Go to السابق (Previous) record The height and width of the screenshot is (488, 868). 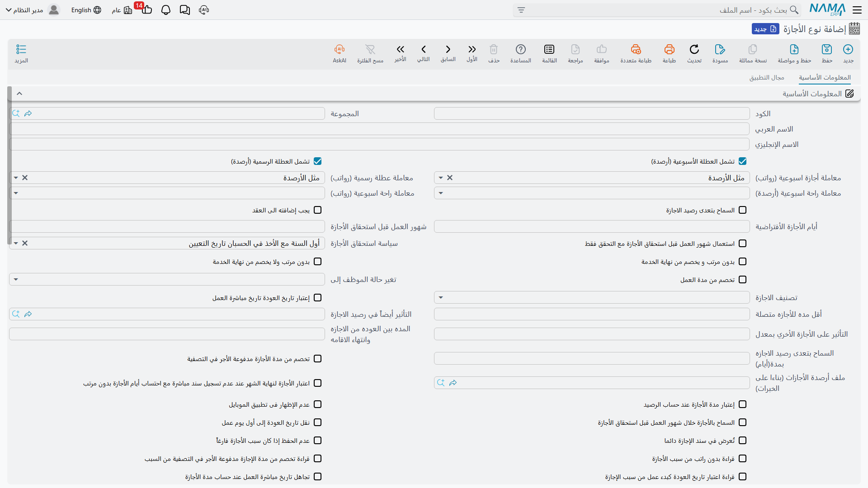[448, 49]
